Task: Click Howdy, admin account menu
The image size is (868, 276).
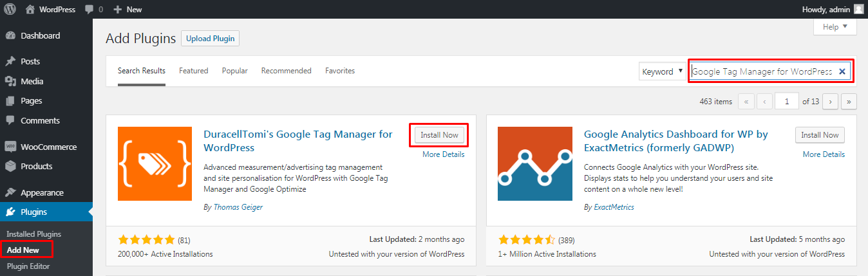Action: click(827, 10)
